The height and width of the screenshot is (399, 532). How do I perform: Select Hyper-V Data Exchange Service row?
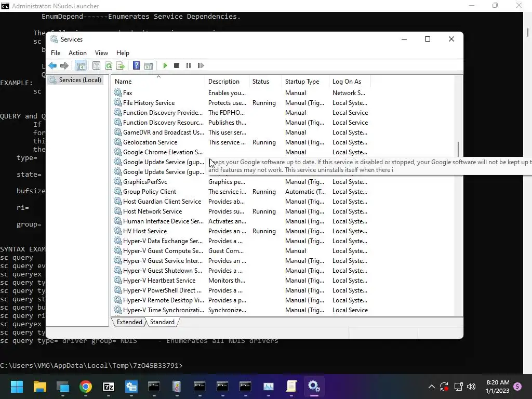click(x=242, y=241)
